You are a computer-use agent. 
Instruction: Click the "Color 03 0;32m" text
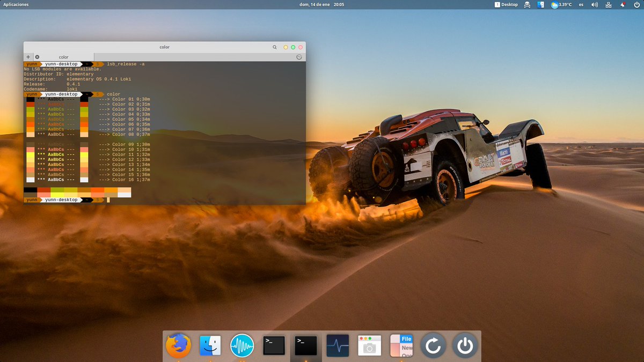(x=131, y=109)
